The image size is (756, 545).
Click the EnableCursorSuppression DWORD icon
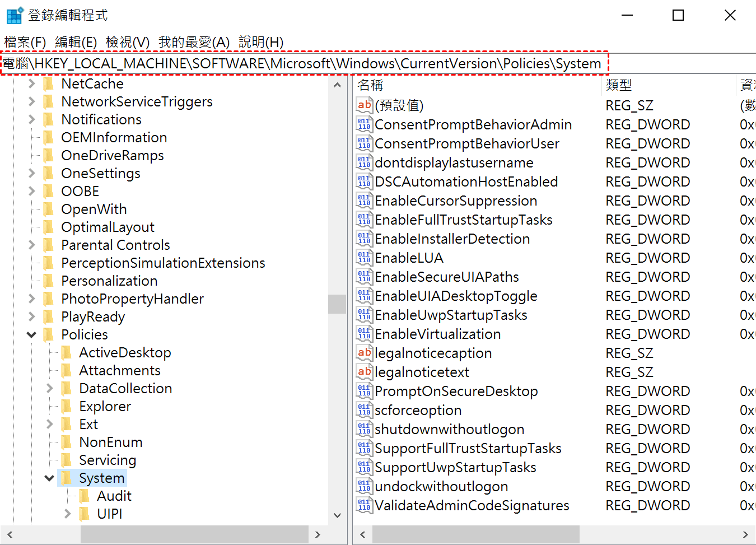pos(364,201)
